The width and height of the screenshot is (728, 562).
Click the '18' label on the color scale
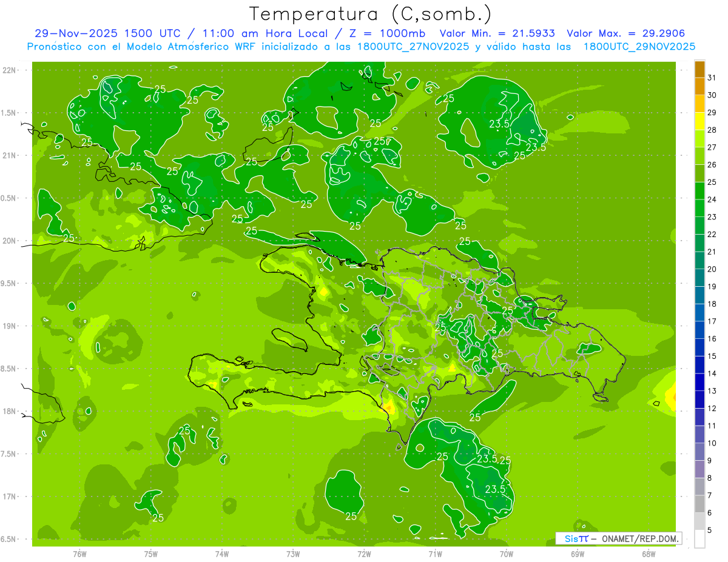pyautogui.click(x=712, y=304)
